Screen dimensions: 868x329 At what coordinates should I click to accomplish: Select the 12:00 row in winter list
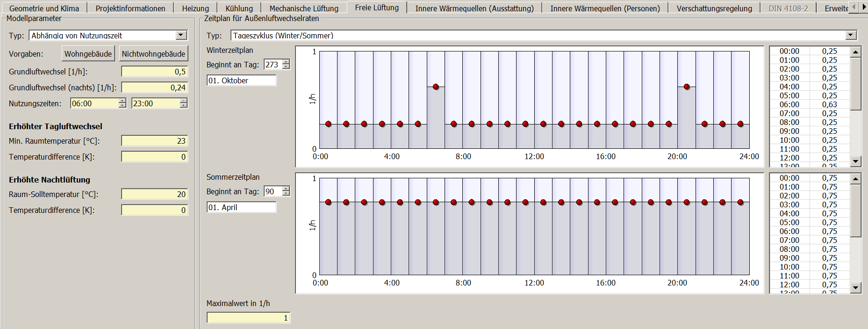[x=810, y=158]
